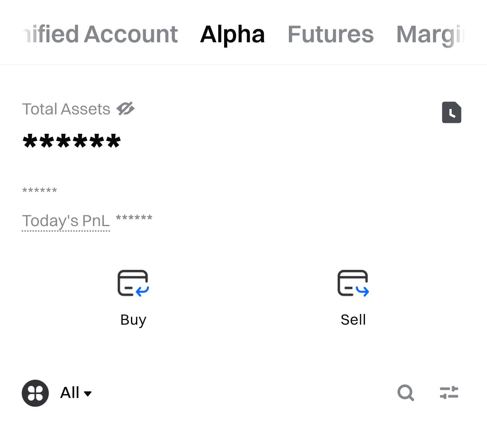
Task: Open the filter settings sliders icon
Action: [x=449, y=393]
